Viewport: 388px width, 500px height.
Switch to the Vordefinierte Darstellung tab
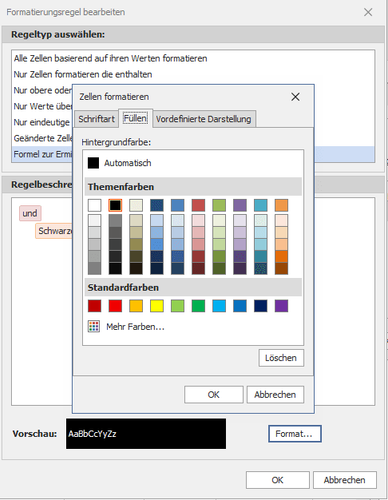(203, 119)
